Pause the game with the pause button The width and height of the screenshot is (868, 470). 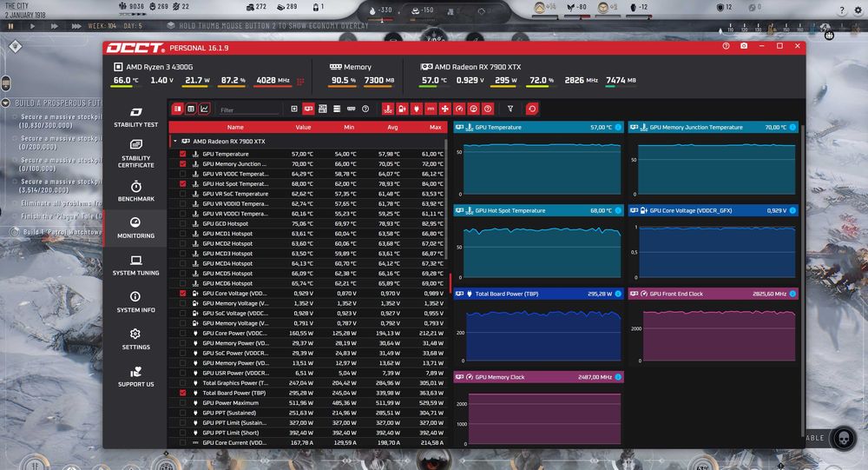click(10, 26)
